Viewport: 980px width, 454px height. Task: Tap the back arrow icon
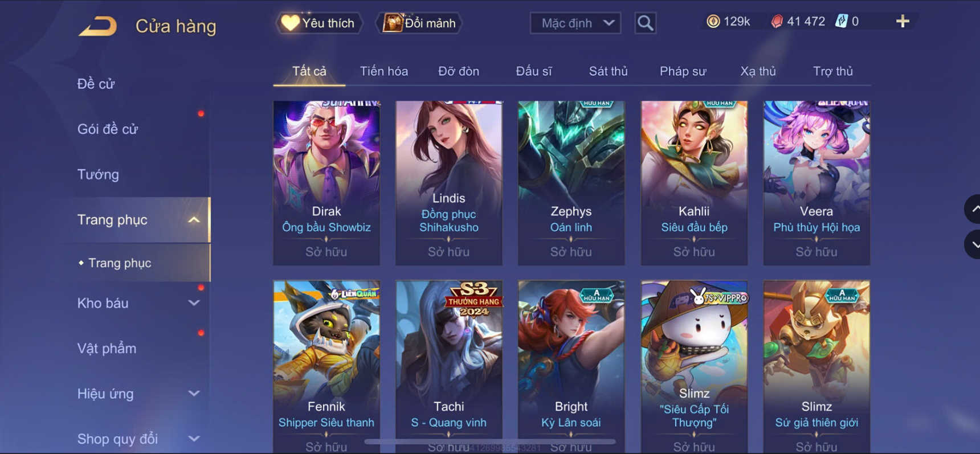[x=98, y=26]
